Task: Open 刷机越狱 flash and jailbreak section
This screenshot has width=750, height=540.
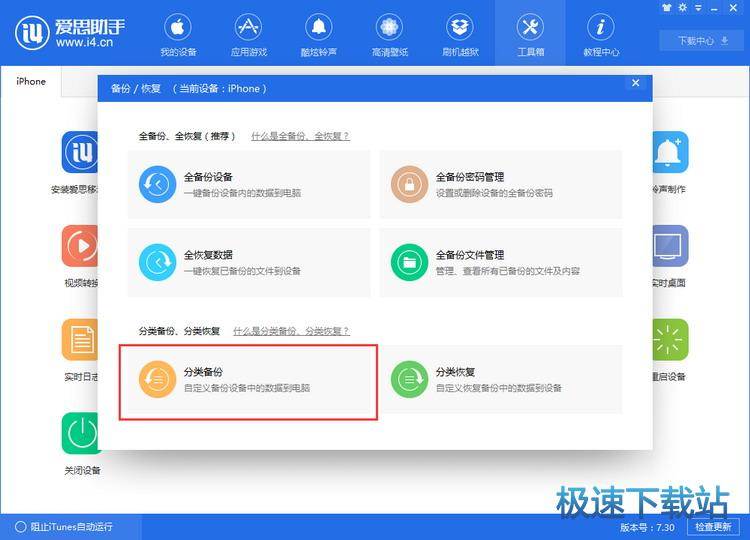Action: pos(460,35)
